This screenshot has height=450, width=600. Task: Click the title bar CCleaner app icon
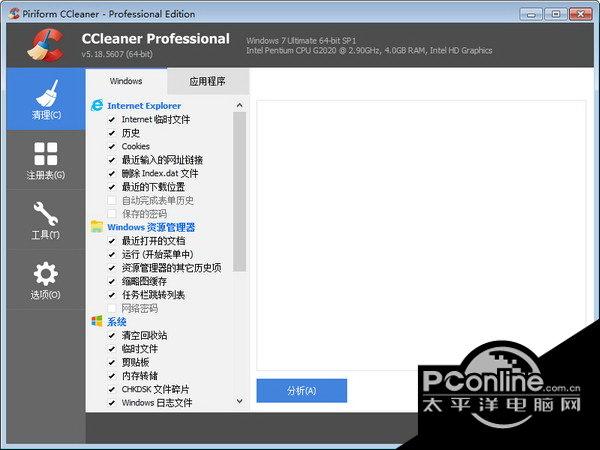coord(15,14)
